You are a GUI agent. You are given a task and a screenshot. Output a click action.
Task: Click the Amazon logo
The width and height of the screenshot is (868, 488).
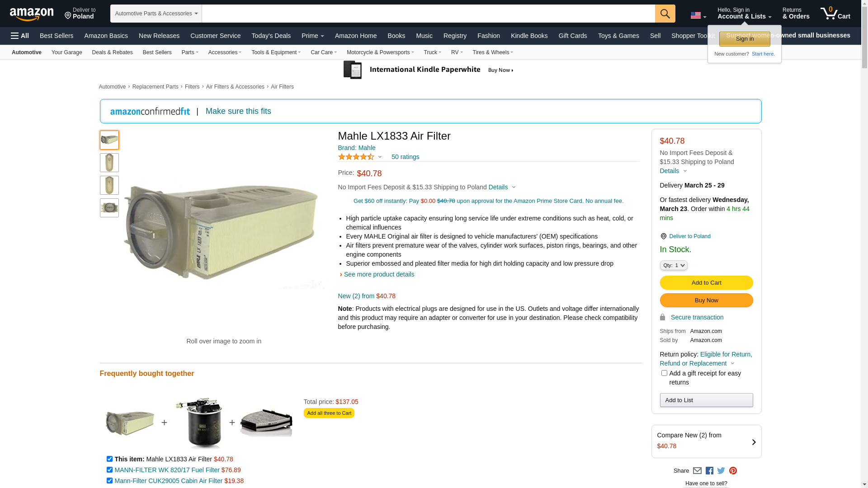[32, 14]
